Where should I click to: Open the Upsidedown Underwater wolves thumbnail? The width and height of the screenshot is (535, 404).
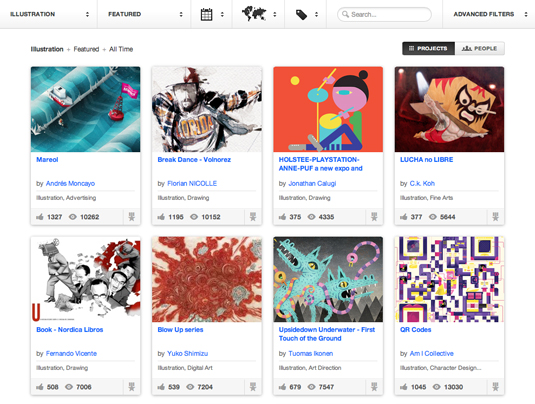pyautogui.click(x=328, y=279)
